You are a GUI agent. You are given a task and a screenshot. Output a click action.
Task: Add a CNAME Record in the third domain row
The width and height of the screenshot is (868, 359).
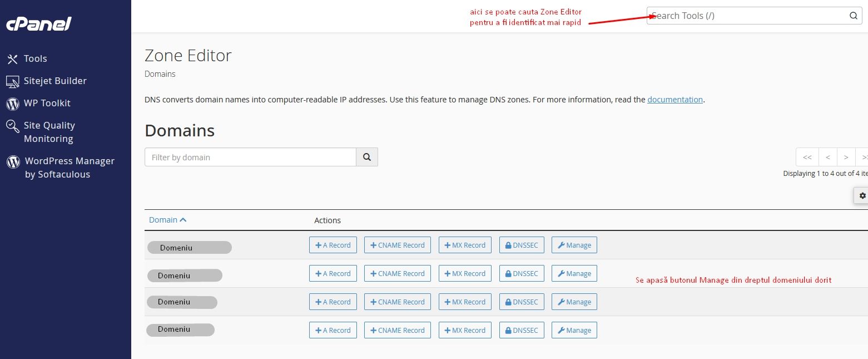click(x=398, y=302)
